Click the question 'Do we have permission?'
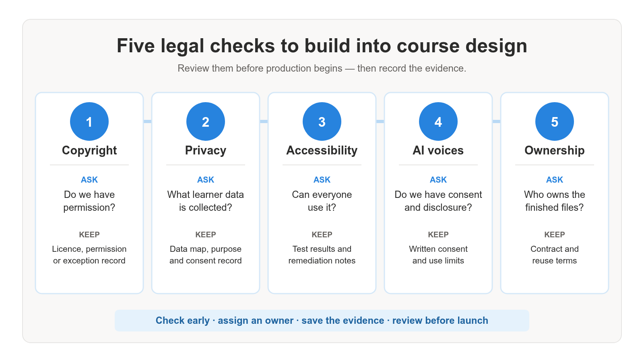 (x=89, y=201)
